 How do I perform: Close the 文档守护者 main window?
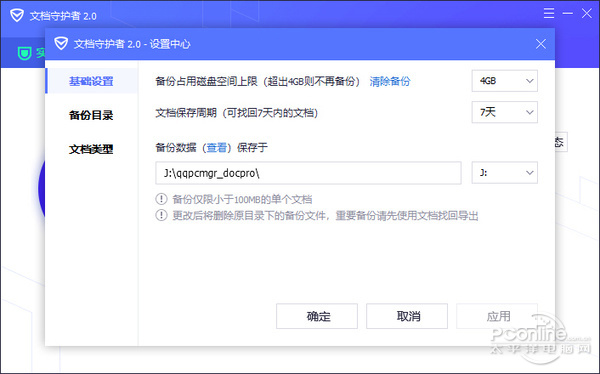[x=587, y=13]
